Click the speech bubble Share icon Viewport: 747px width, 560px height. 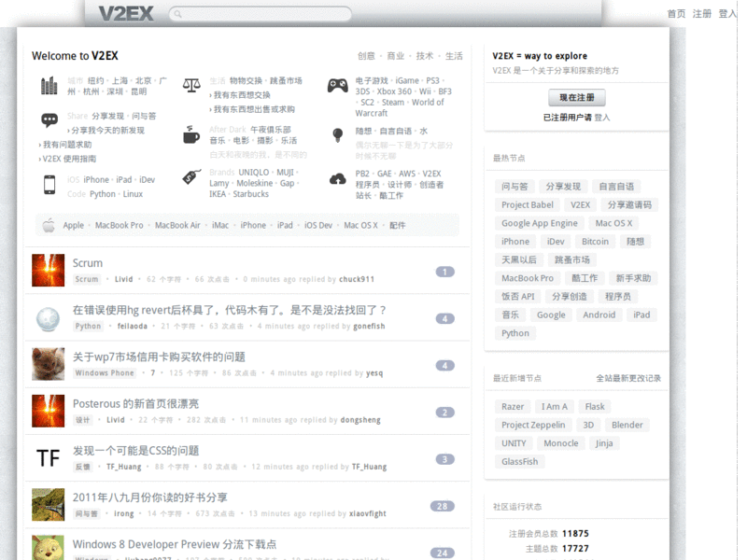49,121
